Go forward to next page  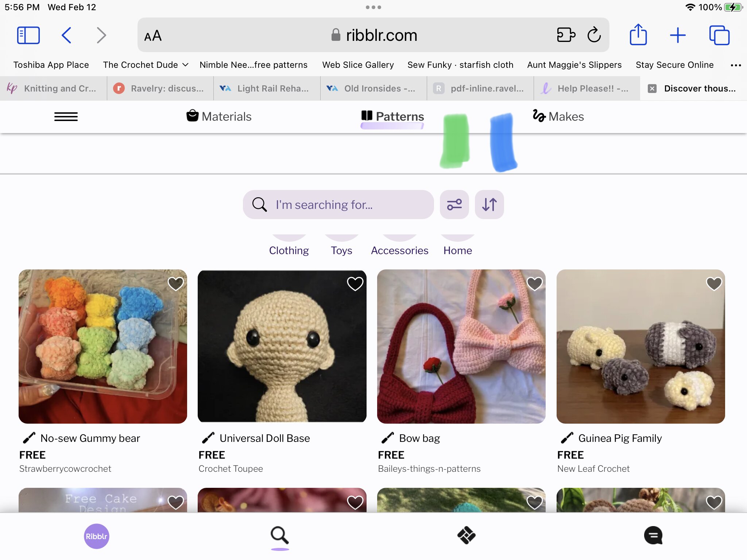coord(101,35)
